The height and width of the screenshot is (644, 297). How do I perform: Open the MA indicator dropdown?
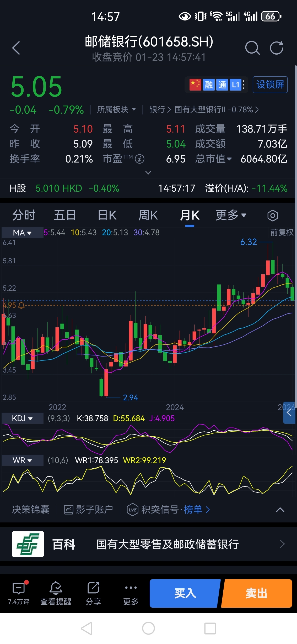pos(23,233)
